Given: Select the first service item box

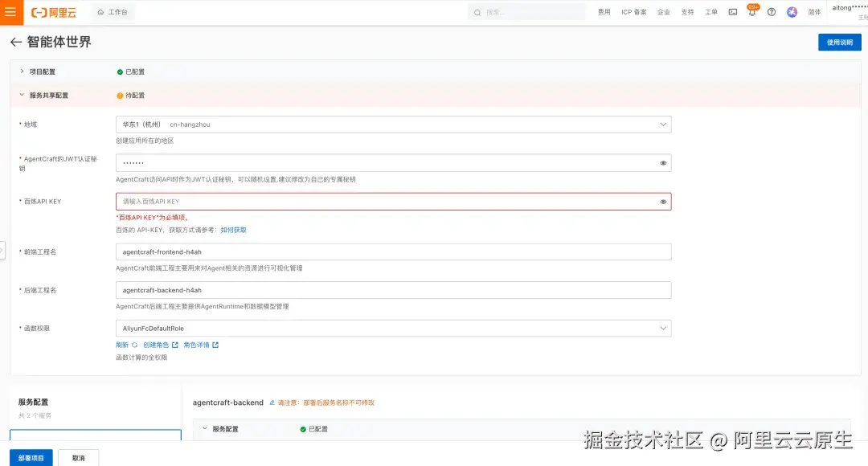Looking at the screenshot, I should tap(95, 435).
